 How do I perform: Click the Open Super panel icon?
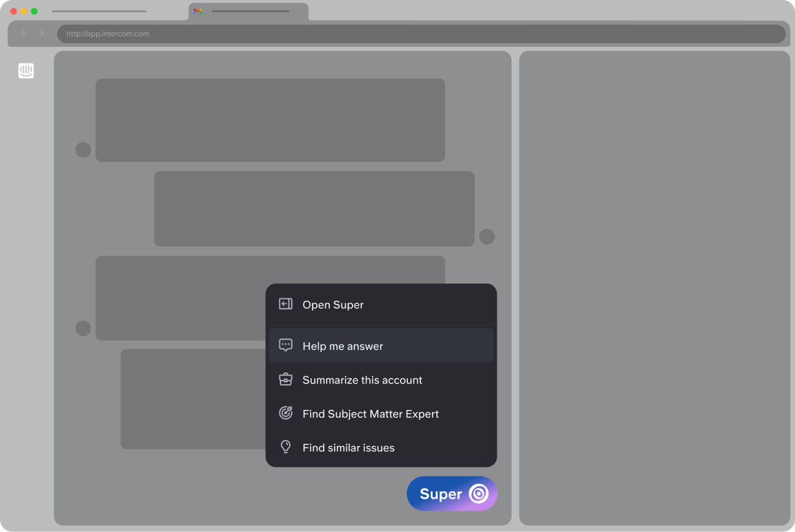tap(285, 304)
